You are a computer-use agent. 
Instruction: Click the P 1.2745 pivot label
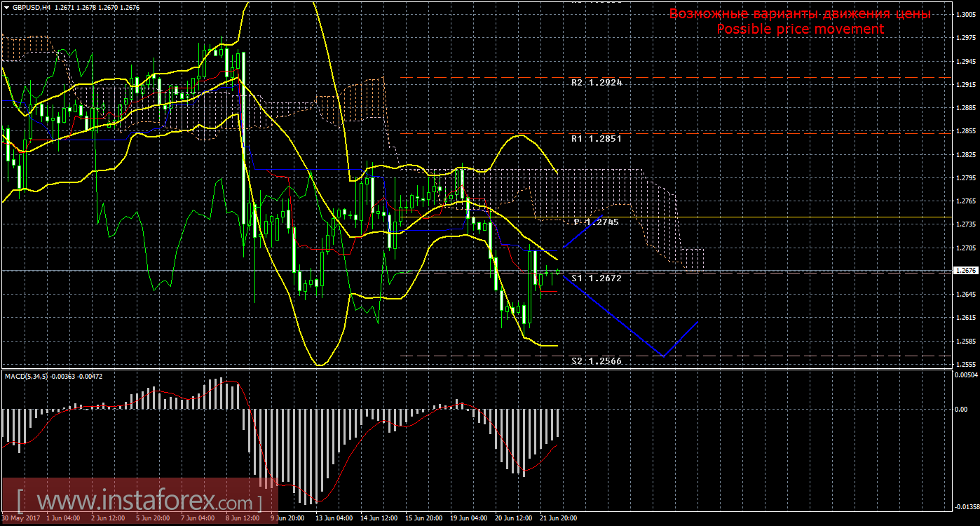click(x=597, y=222)
